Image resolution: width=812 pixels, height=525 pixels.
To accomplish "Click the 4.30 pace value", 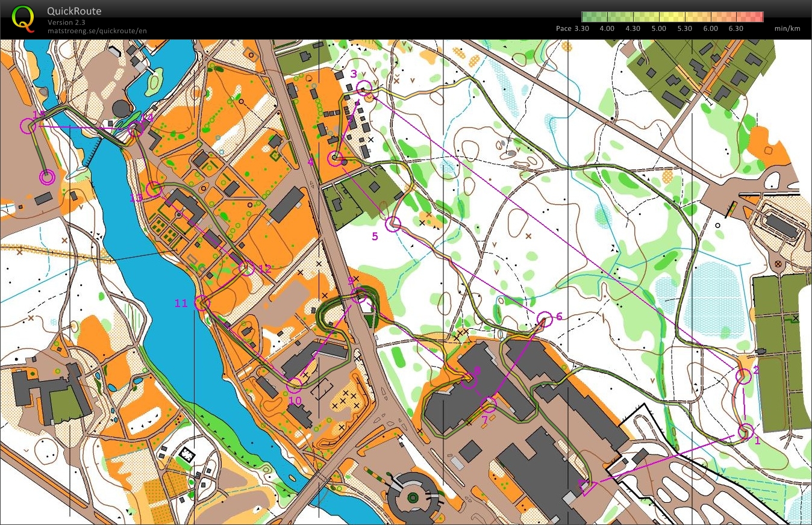I will pos(633,28).
